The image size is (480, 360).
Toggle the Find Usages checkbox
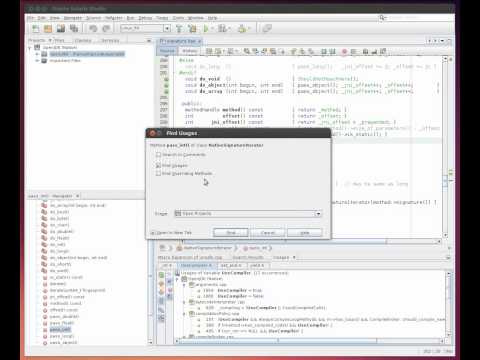[158, 165]
